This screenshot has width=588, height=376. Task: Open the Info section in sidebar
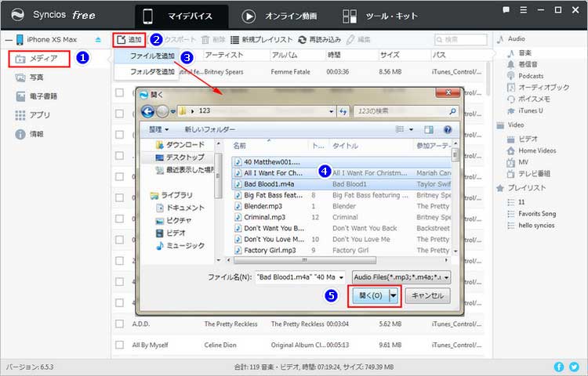pyautogui.click(x=29, y=134)
